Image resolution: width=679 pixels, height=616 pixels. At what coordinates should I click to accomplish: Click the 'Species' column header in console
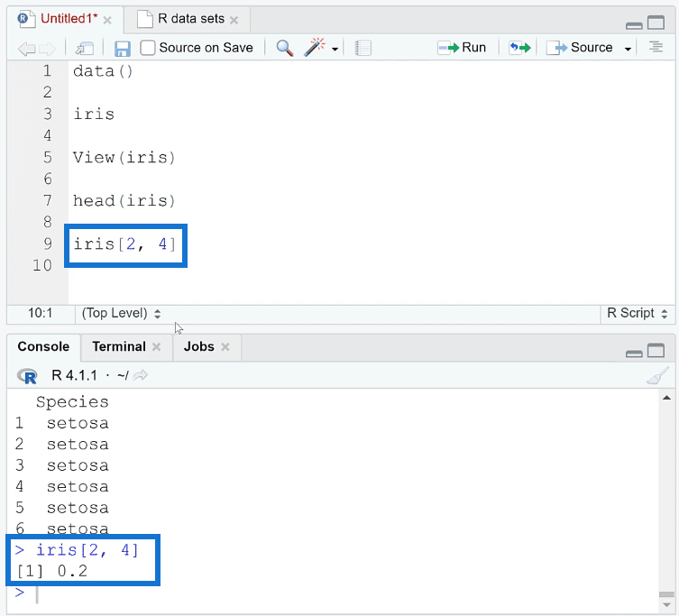click(72, 402)
